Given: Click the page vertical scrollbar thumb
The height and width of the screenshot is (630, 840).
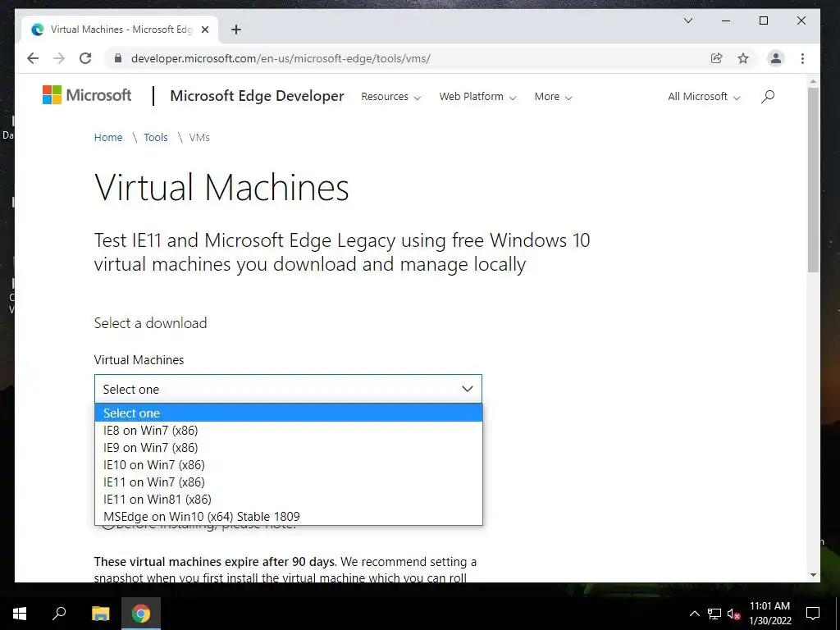Looking at the screenshot, I should pyautogui.click(x=813, y=180).
